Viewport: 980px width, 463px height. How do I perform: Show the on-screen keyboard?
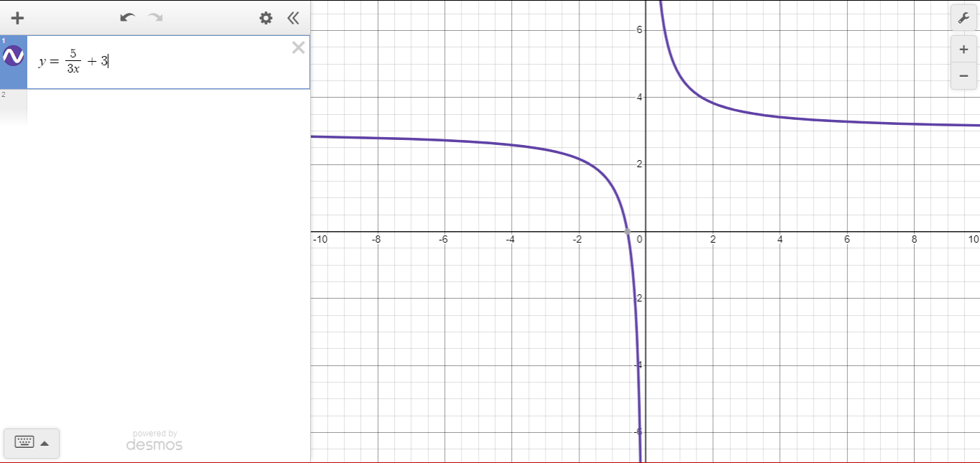coord(24,442)
